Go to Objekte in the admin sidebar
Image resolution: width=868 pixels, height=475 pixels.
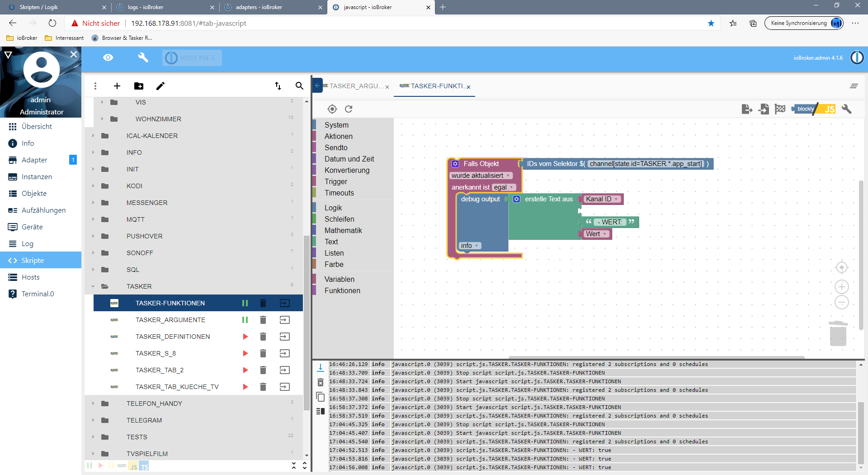(x=41, y=193)
